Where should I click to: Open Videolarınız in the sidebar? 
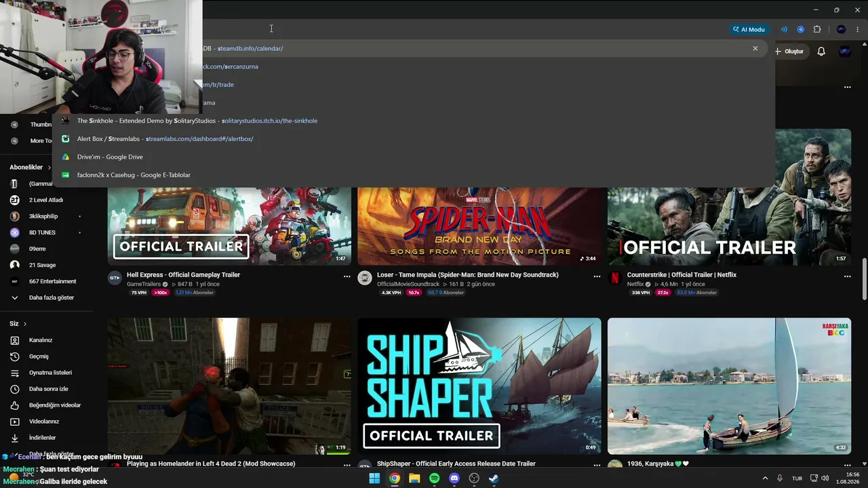coord(45,422)
